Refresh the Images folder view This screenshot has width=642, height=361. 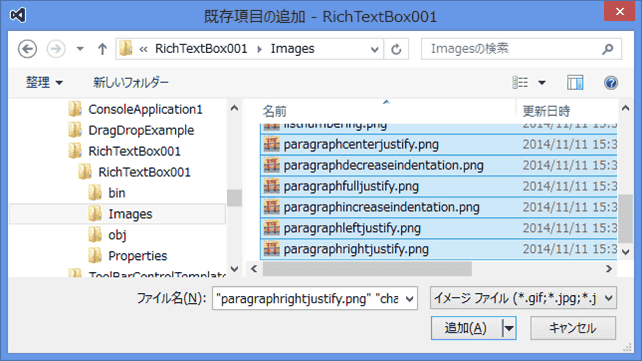396,50
